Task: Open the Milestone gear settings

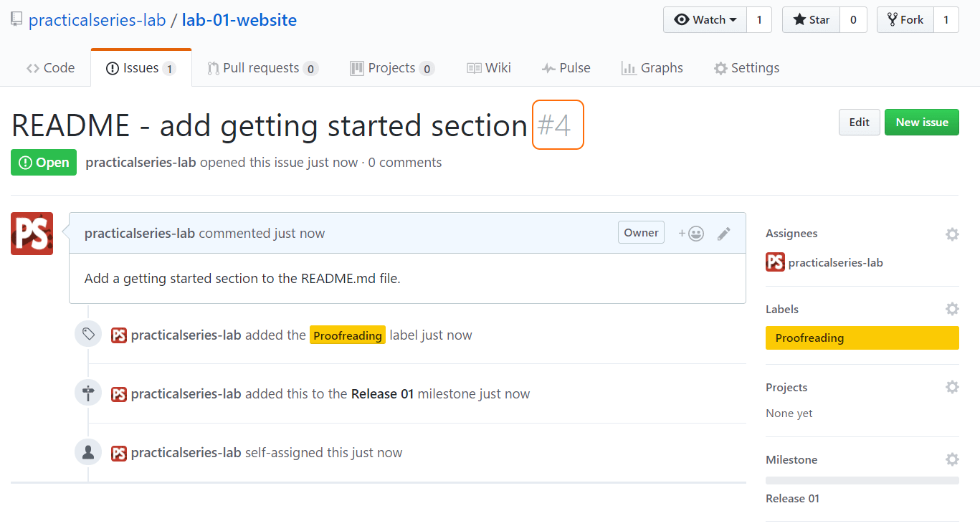Action: pyautogui.click(x=952, y=459)
